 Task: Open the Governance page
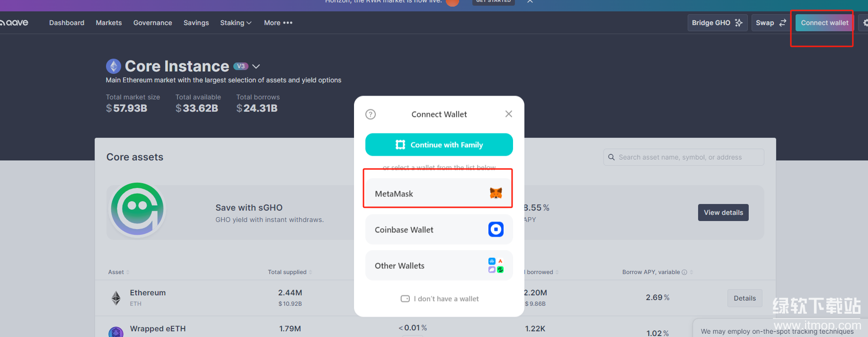(x=152, y=23)
